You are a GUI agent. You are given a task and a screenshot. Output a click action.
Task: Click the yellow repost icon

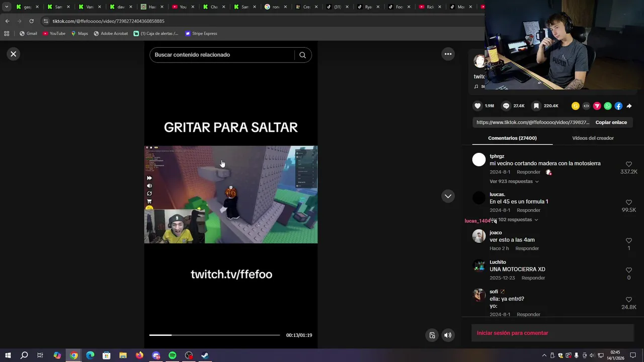click(x=576, y=106)
